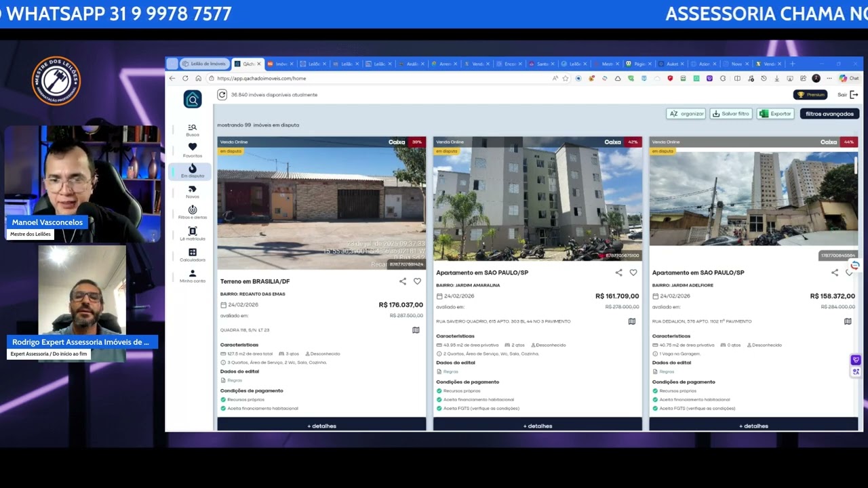Click the 44% discount badge
The width and height of the screenshot is (868, 488).
coord(849,142)
